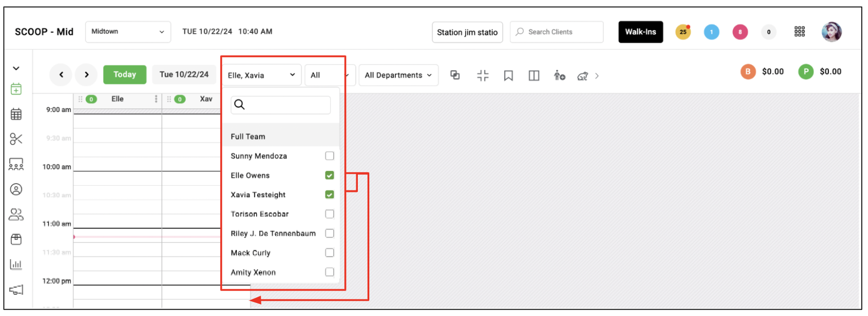Click the add appointment calendar icon
The height and width of the screenshot is (316, 868).
click(x=16, y=89)
